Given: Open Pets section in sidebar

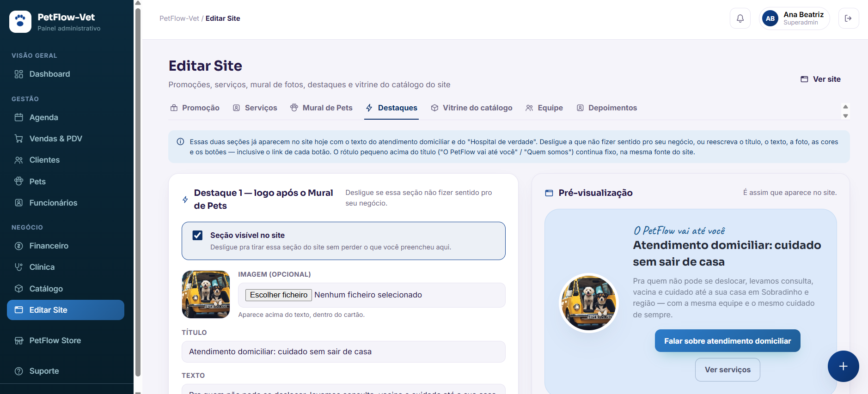Looking at the screenshot, I should click(x=66, y=182).
